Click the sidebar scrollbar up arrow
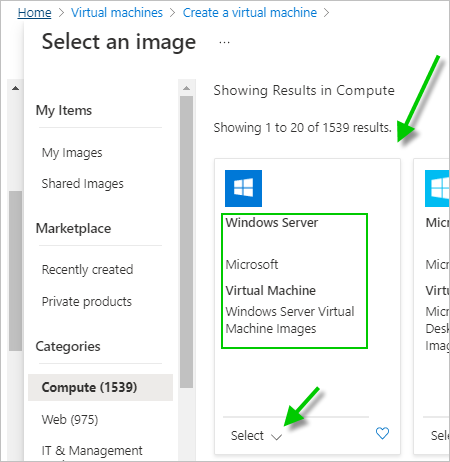450x462 pixels. [x=186, y=88]
